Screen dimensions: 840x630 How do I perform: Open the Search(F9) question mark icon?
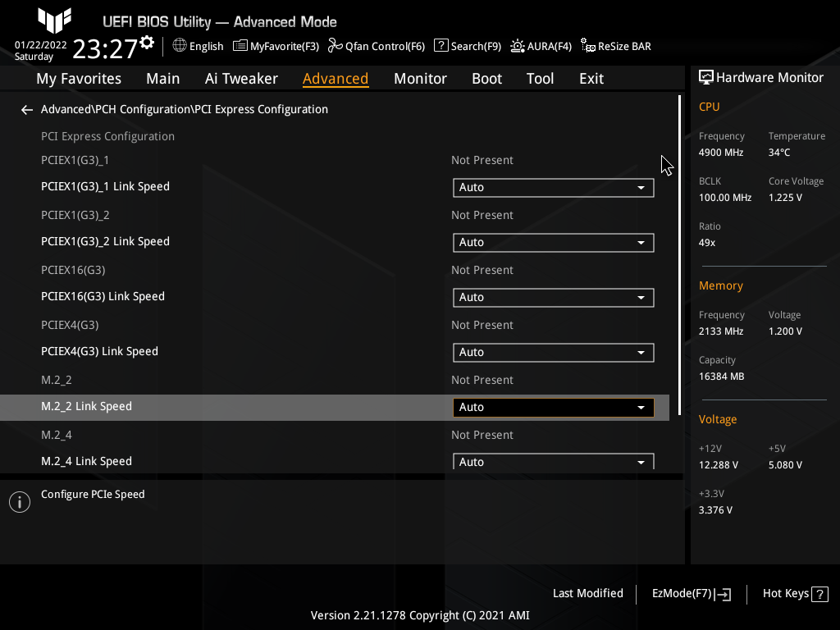click(441, 46)
